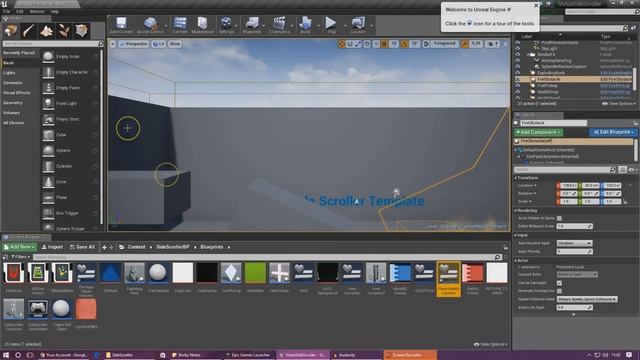Toggle visibility eye of FuelPickup row
640x360 pixels.
pyautogui.click(x=518, y=86)
